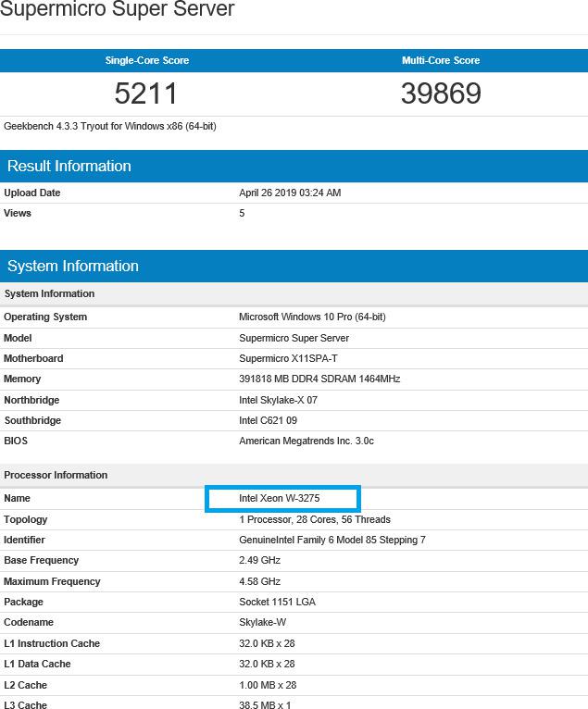Click the Geekbench 4.3.3 Tryout version line
This screenshot has height=709, width=588.
click(110, 126)
